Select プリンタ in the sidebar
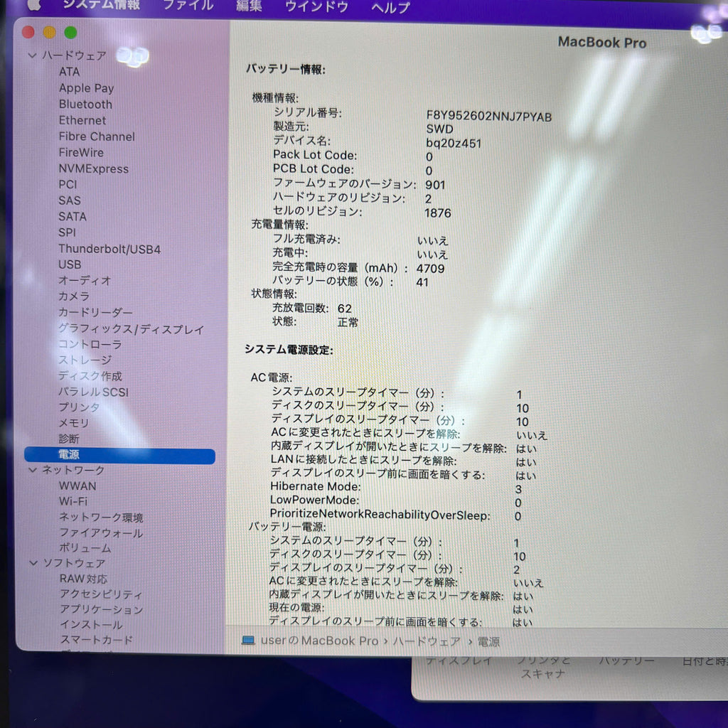The width and height of the screenshot is (728, 728). pos(79,407)
